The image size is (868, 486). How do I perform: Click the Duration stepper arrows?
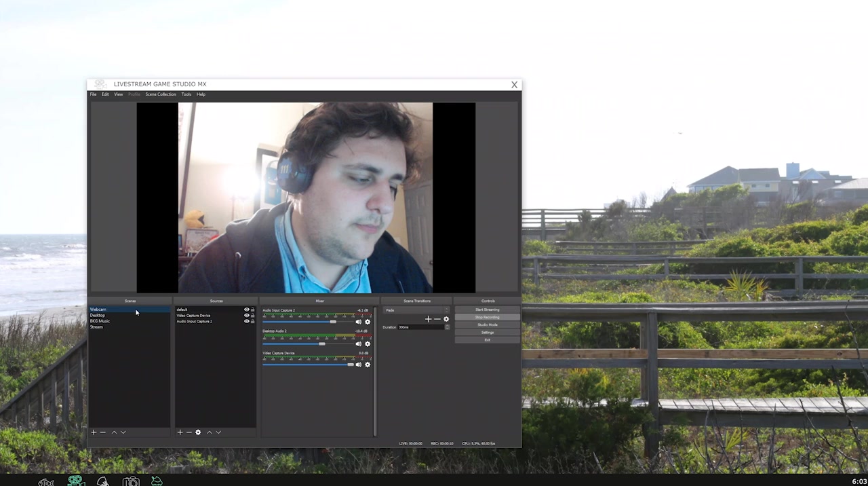447,327
